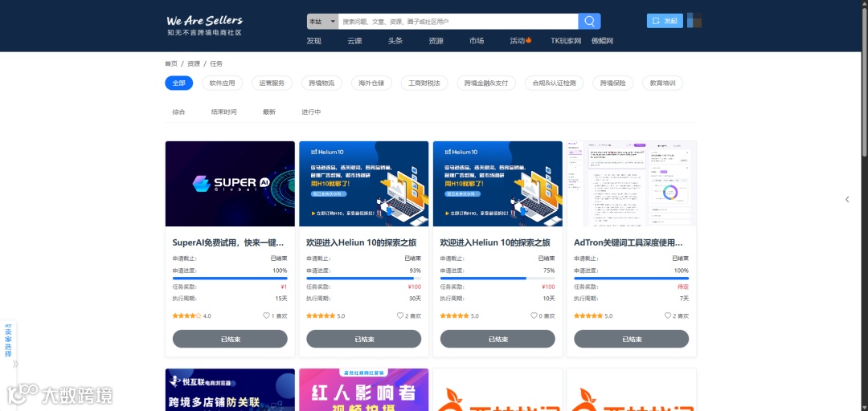This screenshot has width=868, height=411.
Task: Click the 75% progress bar
Action: tap(497, 279)
